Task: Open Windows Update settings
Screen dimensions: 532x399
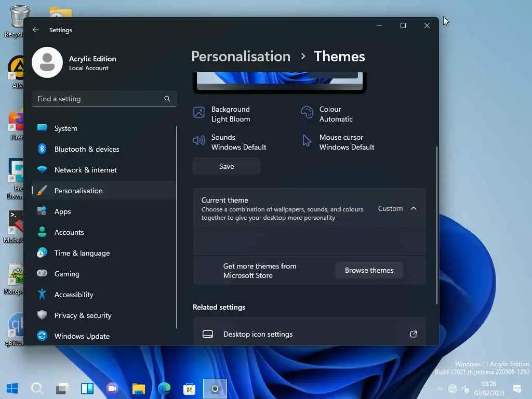Action: pyautogui.click(x=104, y=336)
